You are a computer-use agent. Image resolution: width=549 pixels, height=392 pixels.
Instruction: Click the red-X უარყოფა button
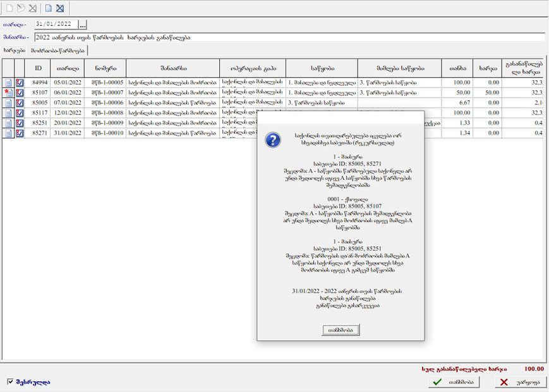[x=521, y=382]
